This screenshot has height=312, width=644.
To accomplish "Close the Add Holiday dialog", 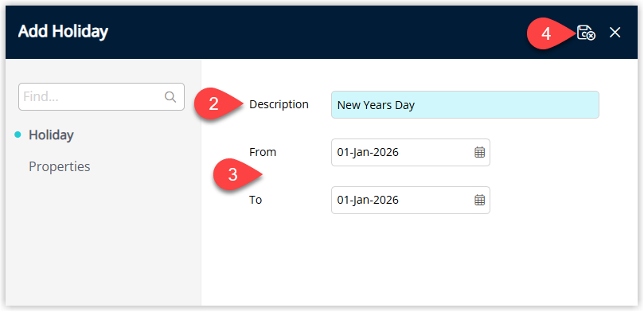I will click(x=615, y=33).
